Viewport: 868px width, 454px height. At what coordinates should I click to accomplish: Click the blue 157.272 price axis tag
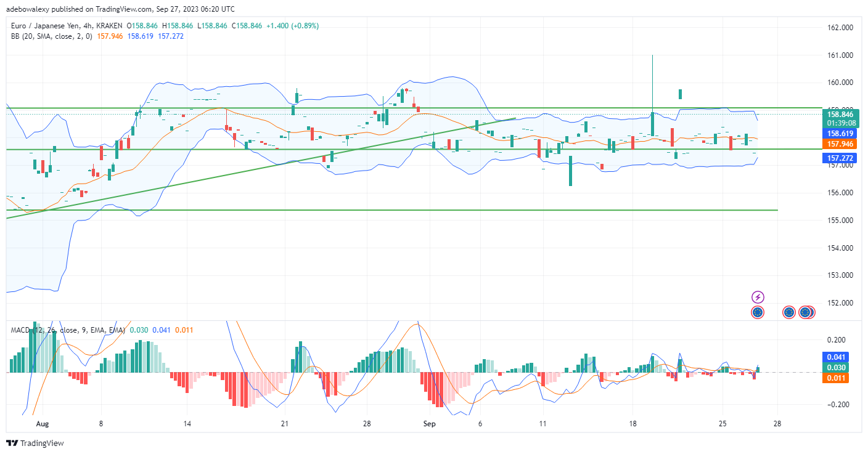[x=840, y=158]
